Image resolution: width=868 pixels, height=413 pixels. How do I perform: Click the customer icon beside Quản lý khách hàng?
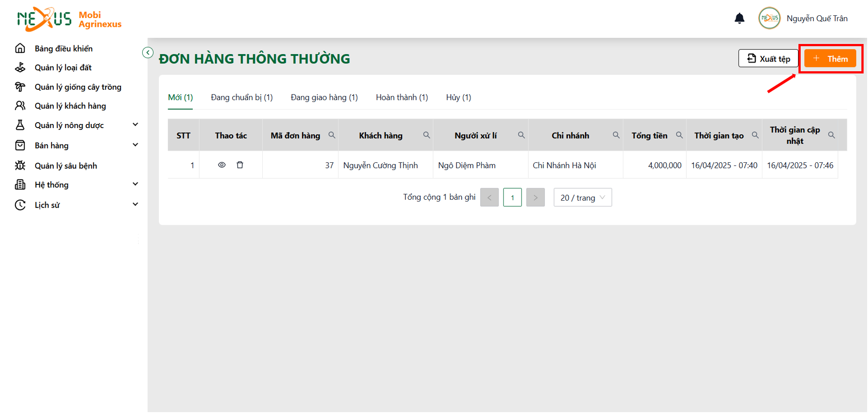tap(20, 106)
